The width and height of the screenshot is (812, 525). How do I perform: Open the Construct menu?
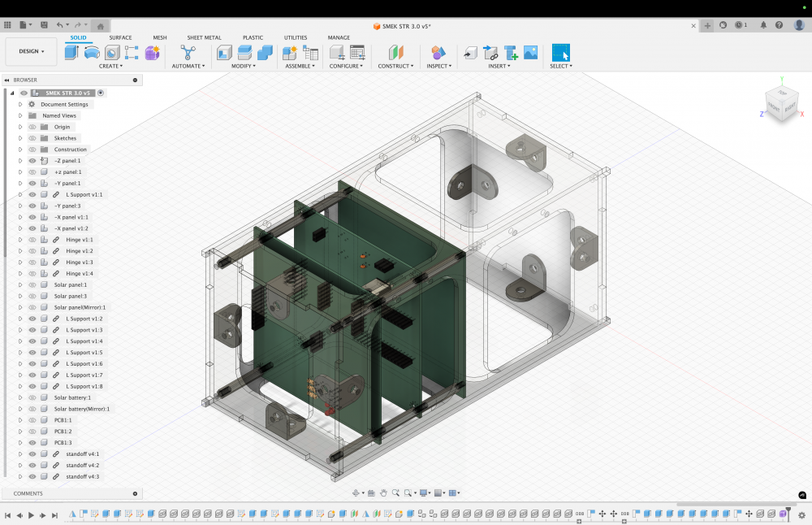(x=395, y=66)
